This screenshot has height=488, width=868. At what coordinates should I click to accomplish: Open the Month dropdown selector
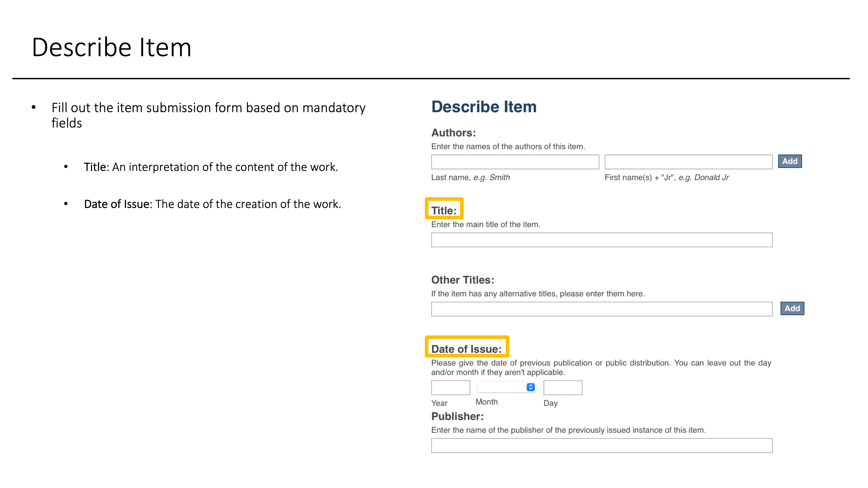pyautogui.click(x=506, y=387)
